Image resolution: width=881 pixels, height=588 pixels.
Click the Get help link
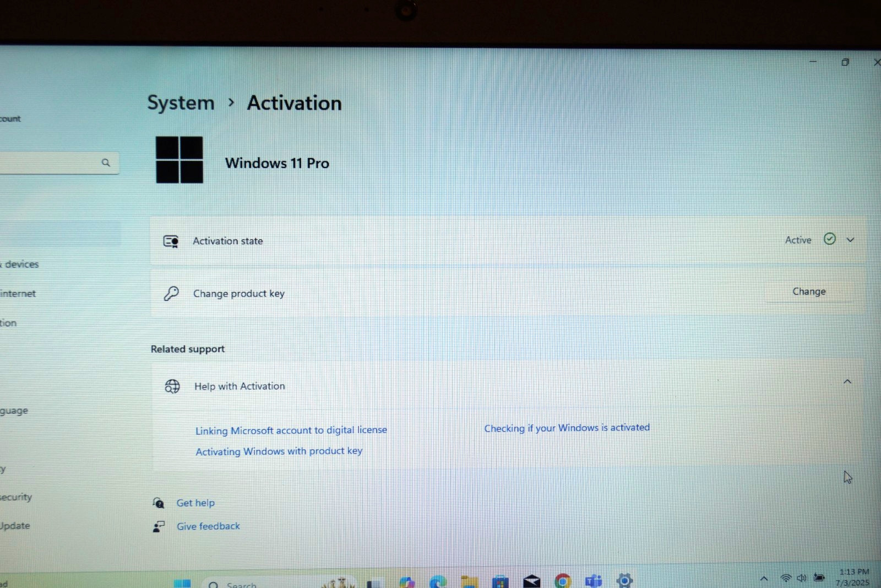[195, 503]
